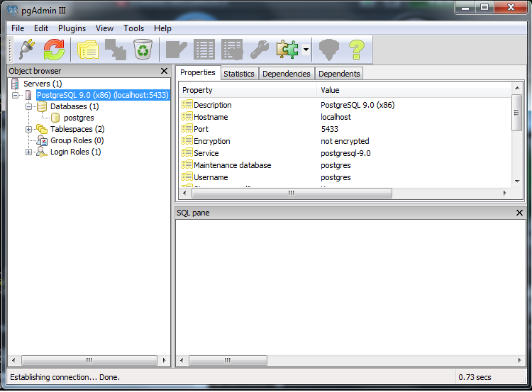Image resolution: width=532 pixels, height=392 pixels.
Task: Click the Maintenance wrench icon
Action: click(260, 50)
